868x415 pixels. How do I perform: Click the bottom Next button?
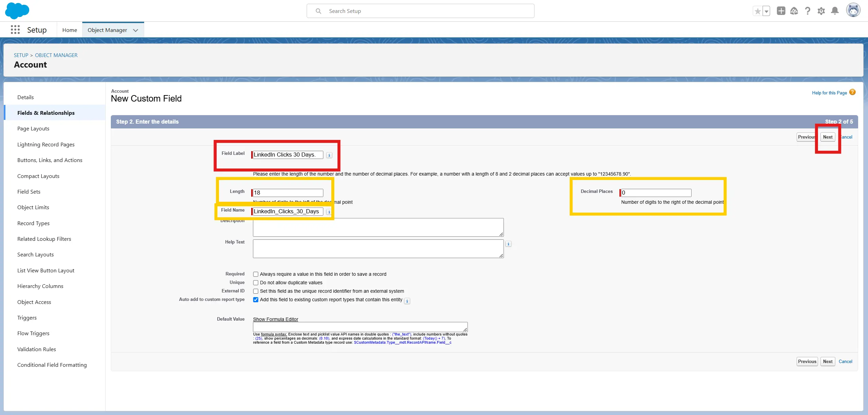(828, 361)
